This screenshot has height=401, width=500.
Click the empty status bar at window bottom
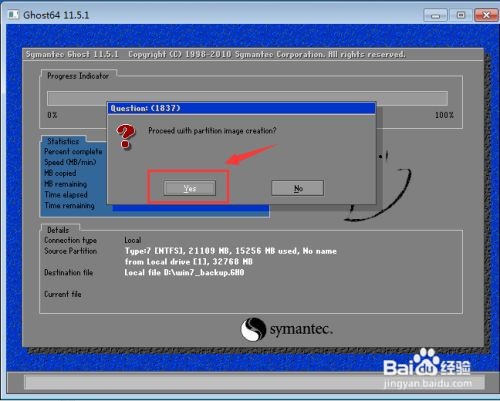pos(254,383)
